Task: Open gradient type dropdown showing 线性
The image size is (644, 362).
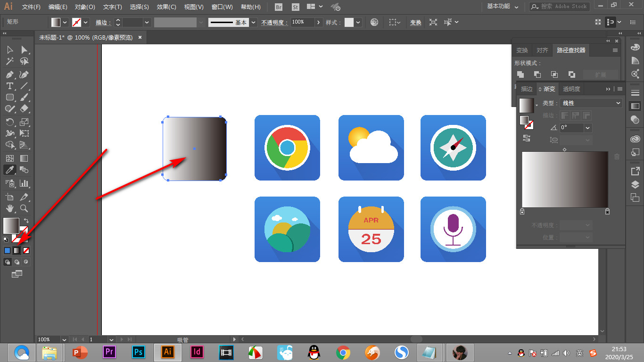Action: pyautogui.click(x=591, y=103)
